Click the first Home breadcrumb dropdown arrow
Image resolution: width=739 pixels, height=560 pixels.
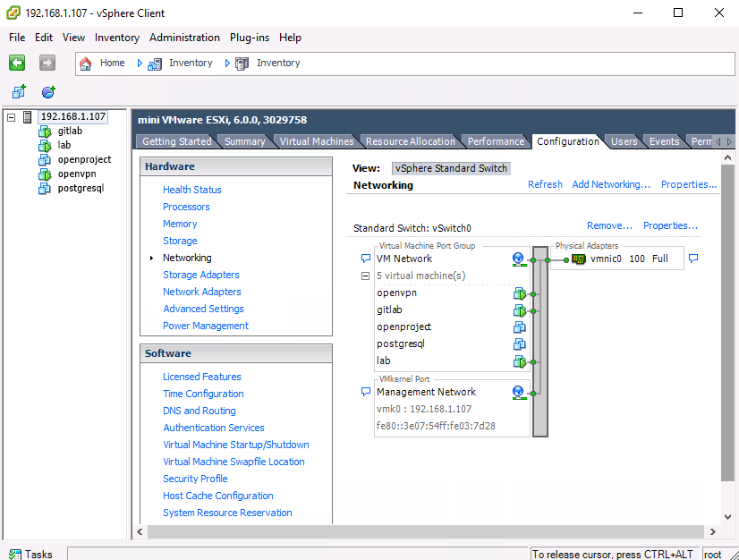(x=140, y=64)
